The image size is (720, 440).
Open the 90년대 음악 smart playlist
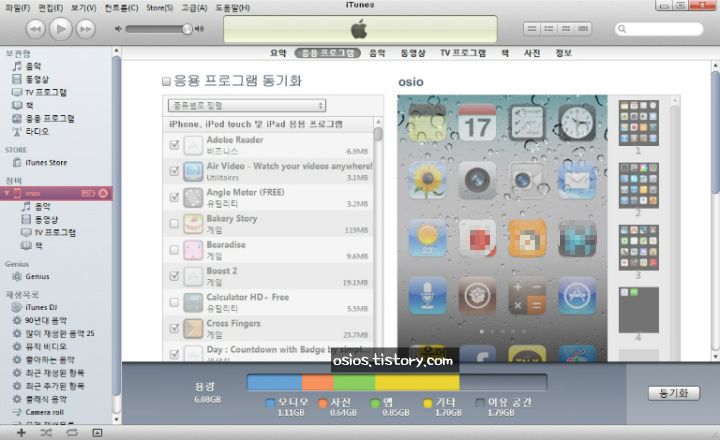pos(45,321)
